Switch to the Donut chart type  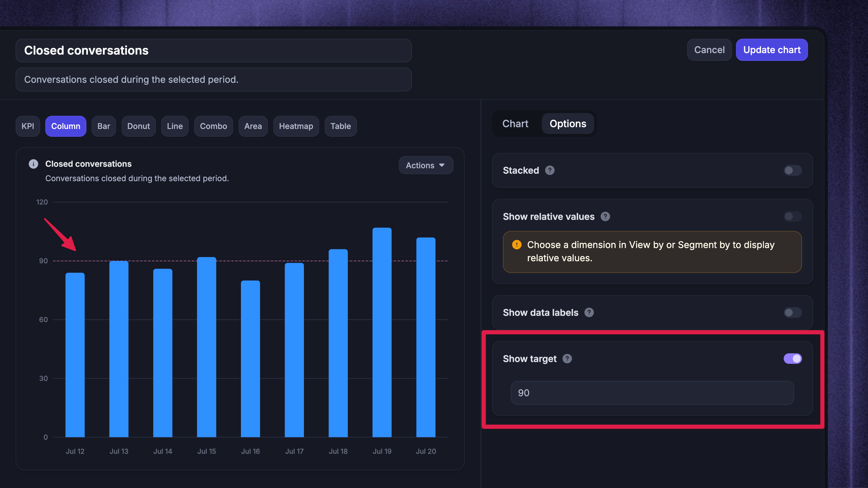(139, 126)
